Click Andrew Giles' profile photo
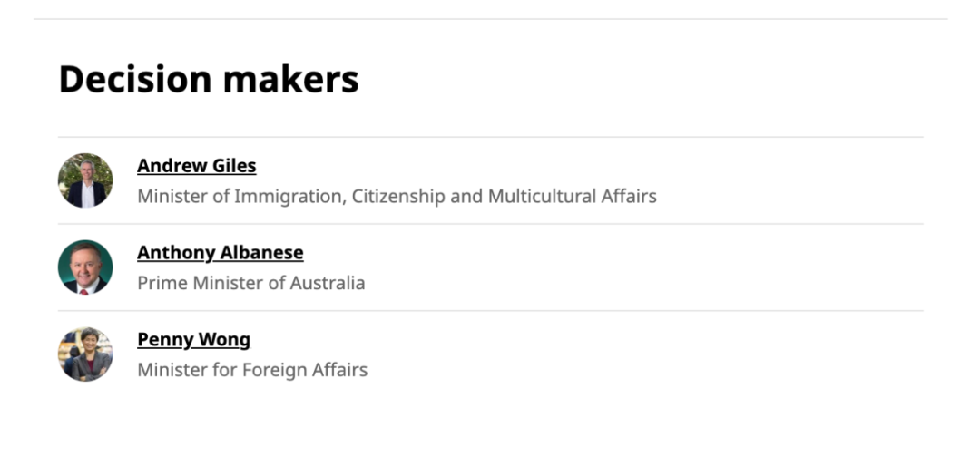The image size is (980, 466). (85, 180)
